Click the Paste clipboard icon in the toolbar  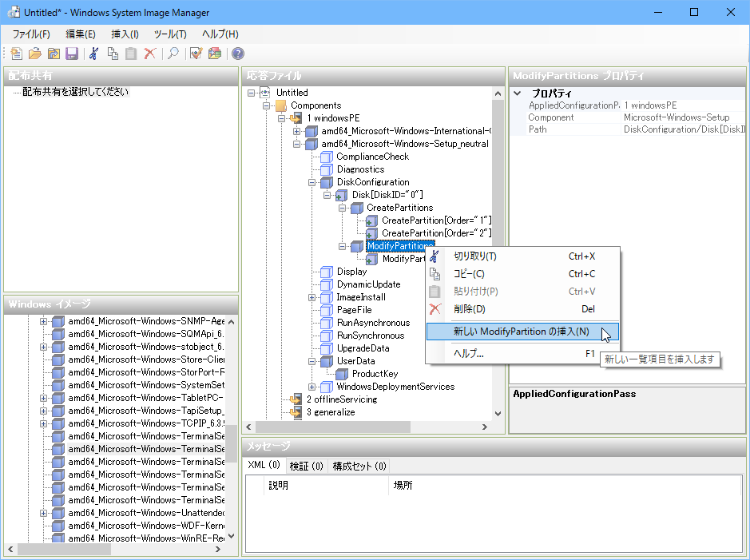click(x=131, y=54)
